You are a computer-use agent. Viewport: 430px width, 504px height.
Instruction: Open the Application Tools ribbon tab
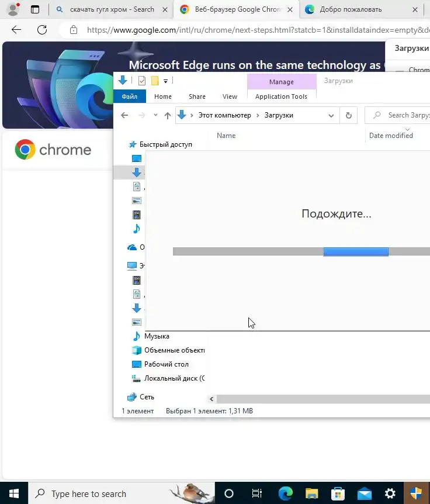click(282, 96)
